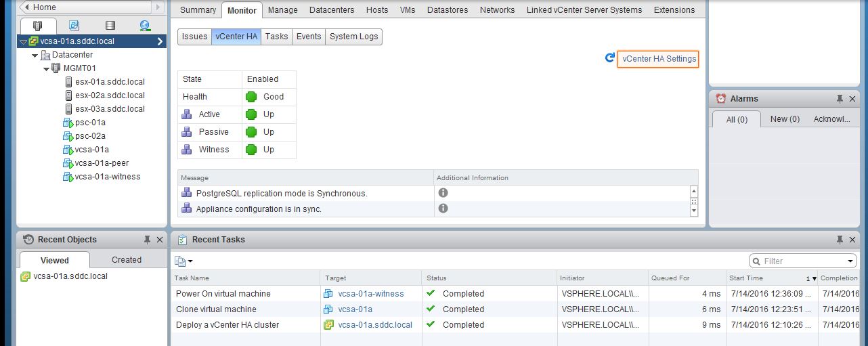The width and height of the screenshot is (868, 346).
Task: Open vcsa-01a.sddc.local target link in tasks
Action: 375,325
